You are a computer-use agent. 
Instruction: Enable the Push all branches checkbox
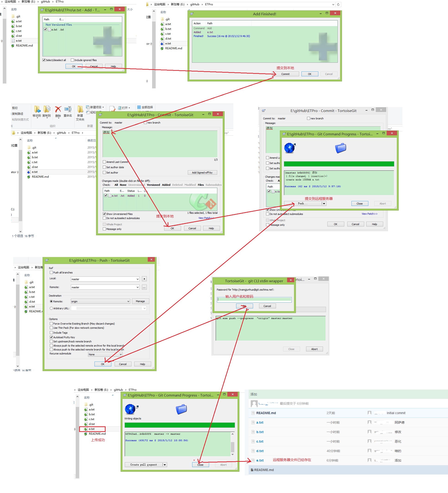(51, 273)
